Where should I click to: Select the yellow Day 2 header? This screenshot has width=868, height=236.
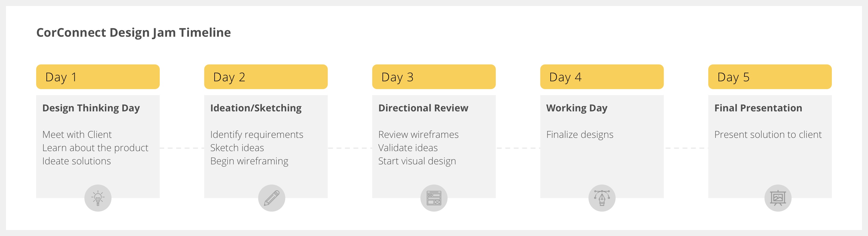(266, 77)
